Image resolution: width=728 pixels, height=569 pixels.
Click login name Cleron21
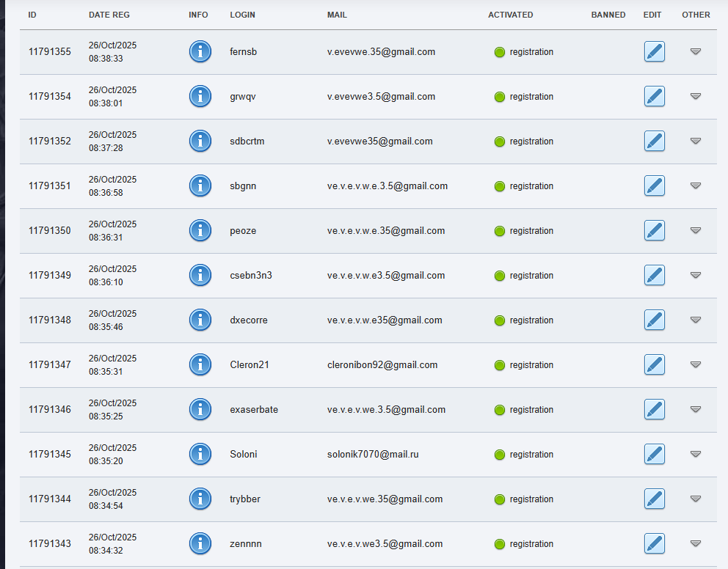tap(250, 365)
